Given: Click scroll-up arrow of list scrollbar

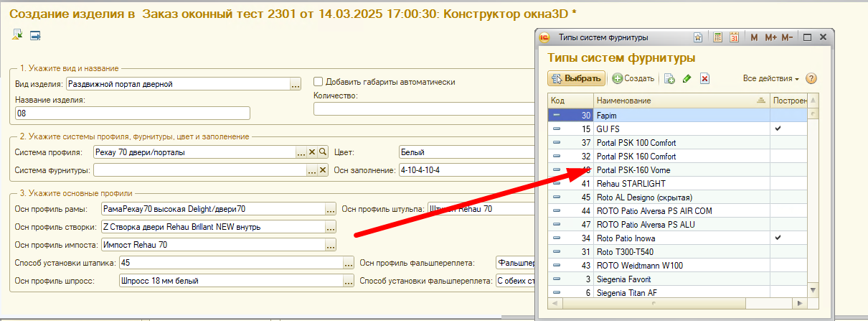Looking at the screenshot, I should point(813,101).
